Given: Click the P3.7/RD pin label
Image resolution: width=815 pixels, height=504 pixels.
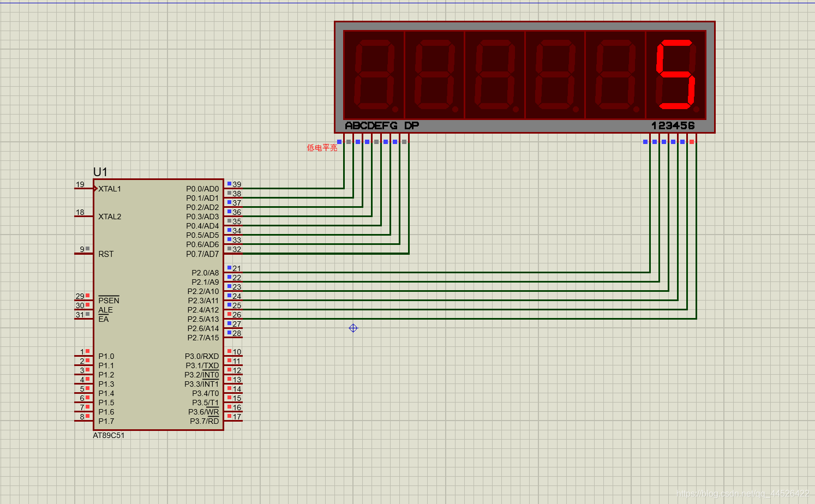Looking at the screenshot, I should [204, 421].
